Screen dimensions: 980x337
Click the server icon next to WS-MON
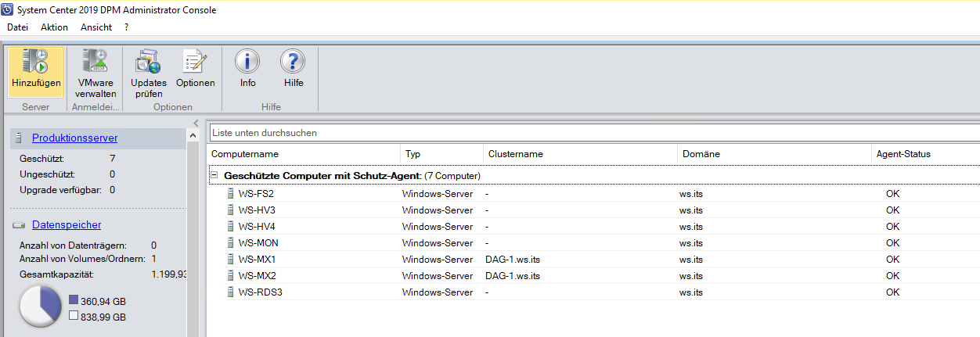(230, 242)
